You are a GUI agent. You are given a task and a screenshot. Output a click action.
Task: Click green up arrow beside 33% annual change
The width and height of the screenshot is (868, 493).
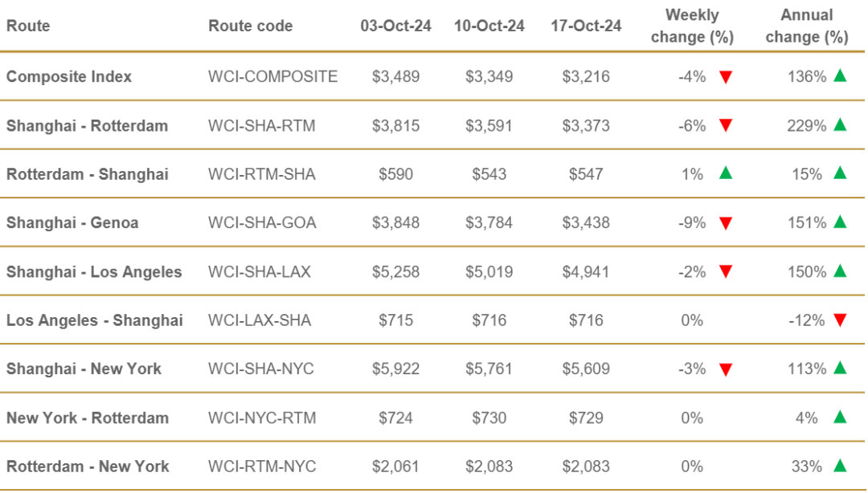point(840,466)
